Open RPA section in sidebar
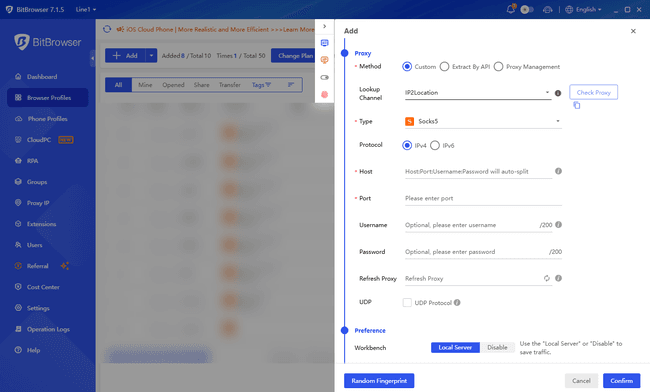 coord(32,161)
